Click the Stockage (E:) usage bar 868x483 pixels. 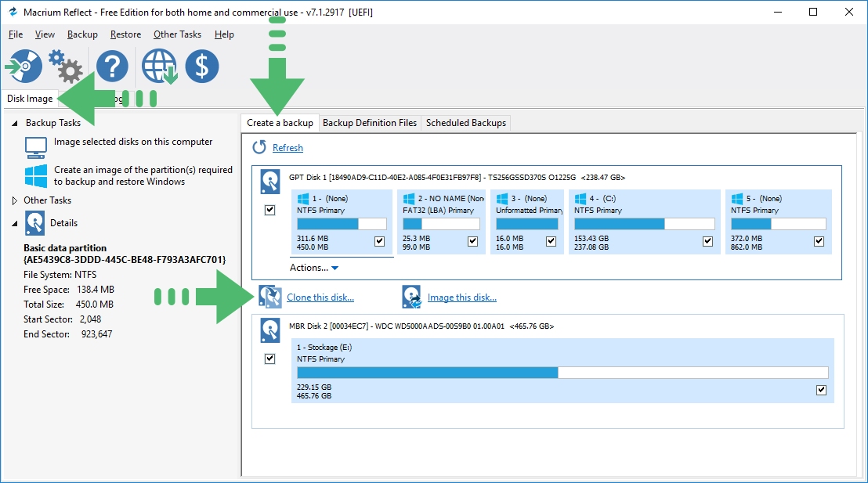pos(562,373)
